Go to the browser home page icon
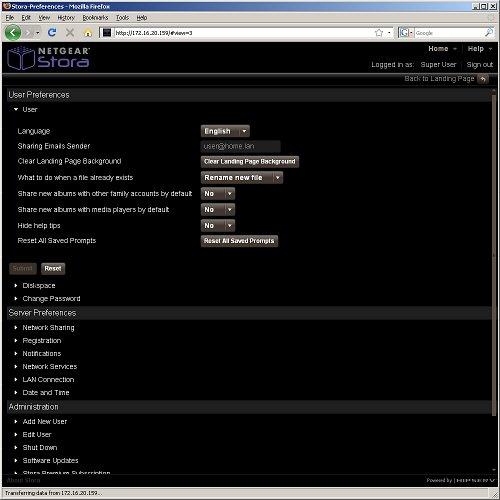 click(x=88, y=33)
